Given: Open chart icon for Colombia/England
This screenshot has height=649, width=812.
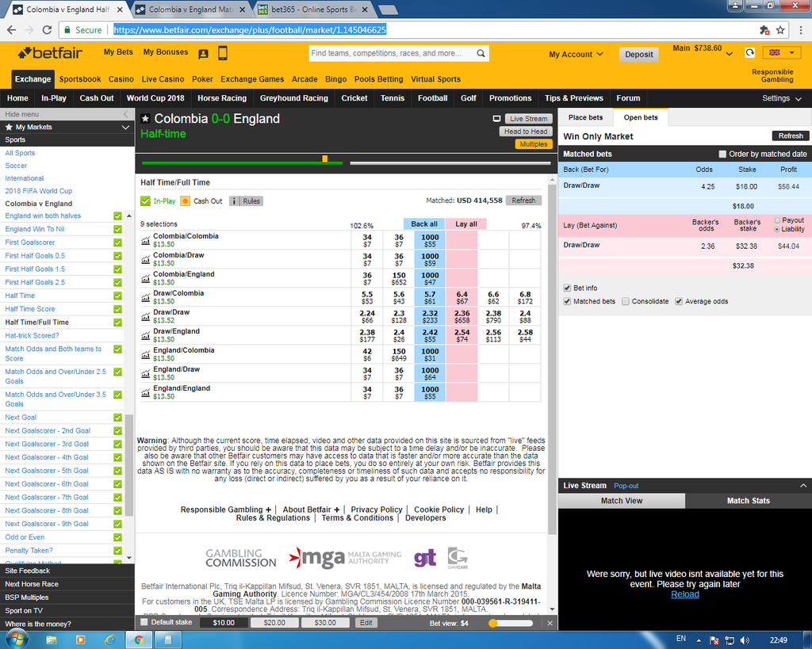Looking at the screenshot, I should [x=146, y=278].
